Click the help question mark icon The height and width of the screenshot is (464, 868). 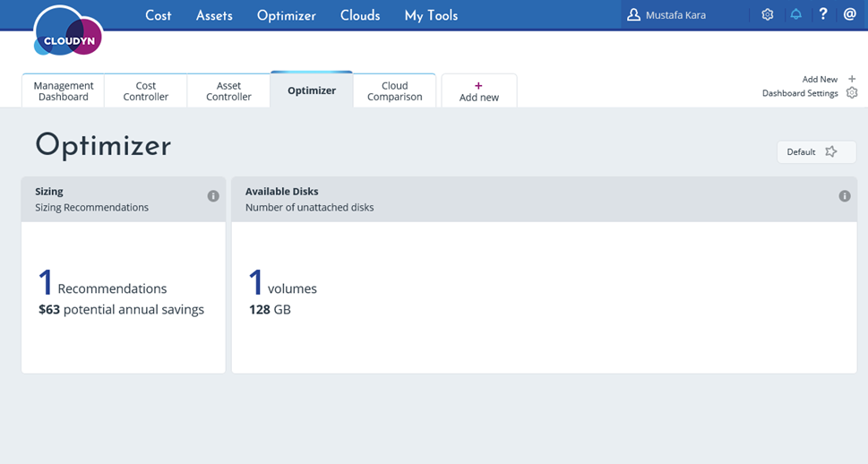point(823,14)
